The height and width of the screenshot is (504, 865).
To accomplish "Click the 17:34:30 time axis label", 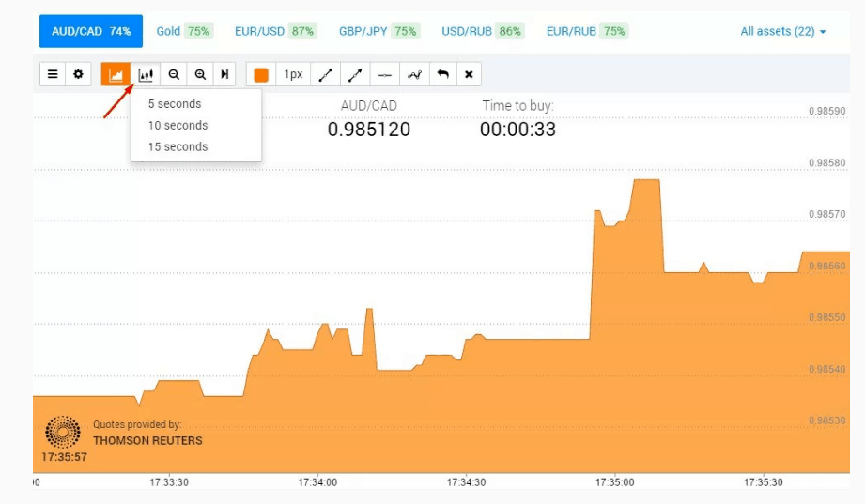I will pos(466,481).
